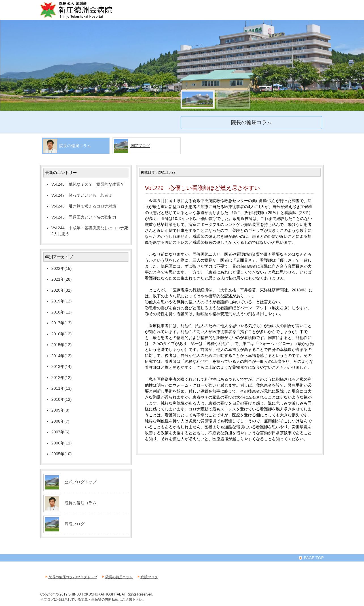Open footer link 院長の偏屈コラム/ブログトップ
Viewport: 364px width, 606px height.
(73, 577)
